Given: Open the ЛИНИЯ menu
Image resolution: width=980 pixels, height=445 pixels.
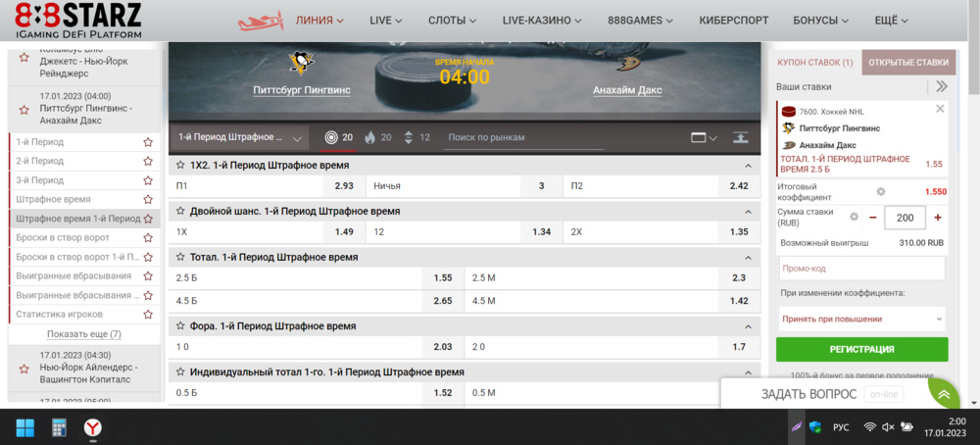Looking at the screenshot, I should (319, 21).
